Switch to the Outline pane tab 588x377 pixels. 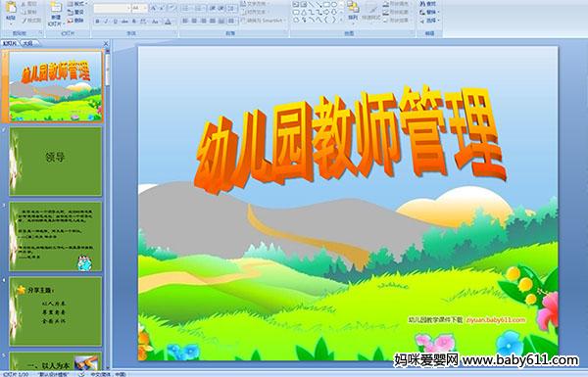click(27, 43)
